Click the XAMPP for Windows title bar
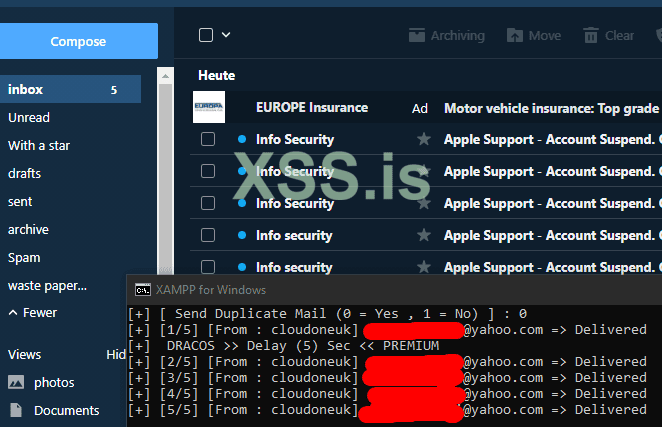 click(394, 290)
